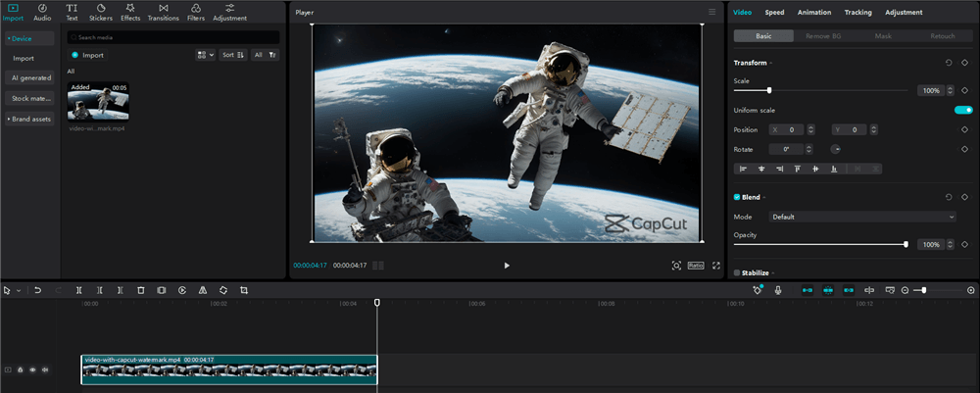This screenshot has width=980, height=393.
Task: Click the Freeze frame icon
Action: pos(162,290)
